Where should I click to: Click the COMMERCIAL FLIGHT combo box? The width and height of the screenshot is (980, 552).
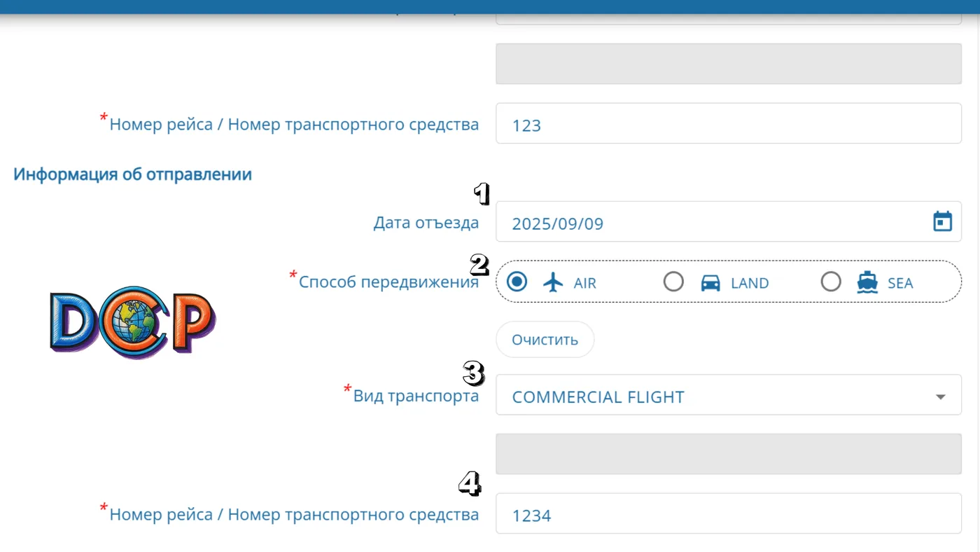point(729,394)
